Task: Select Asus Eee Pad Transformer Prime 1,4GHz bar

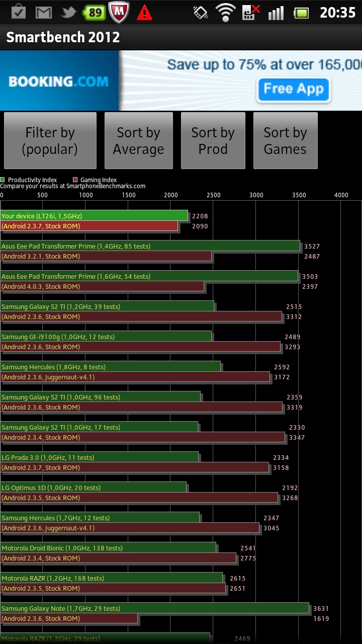Action: tap(150, 246)
